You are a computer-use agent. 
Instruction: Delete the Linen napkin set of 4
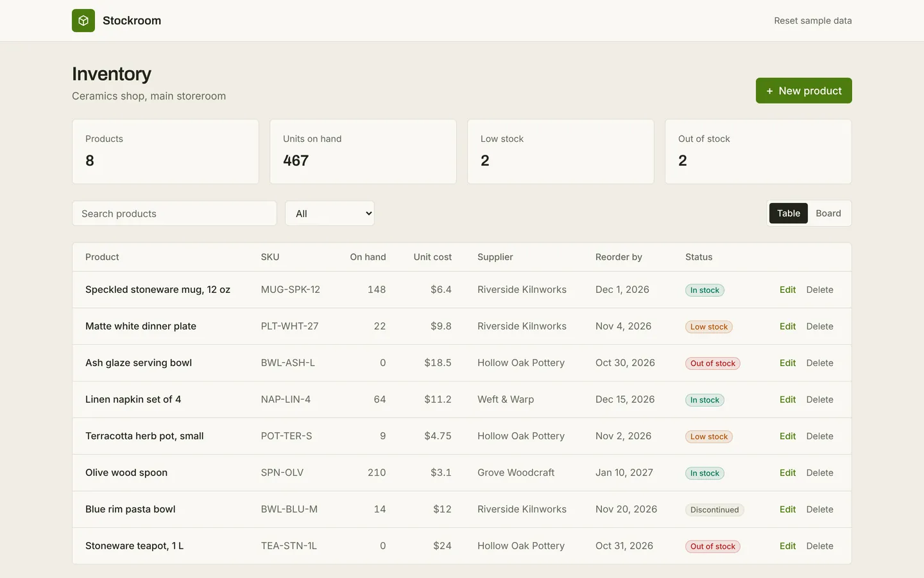(819, 399)
